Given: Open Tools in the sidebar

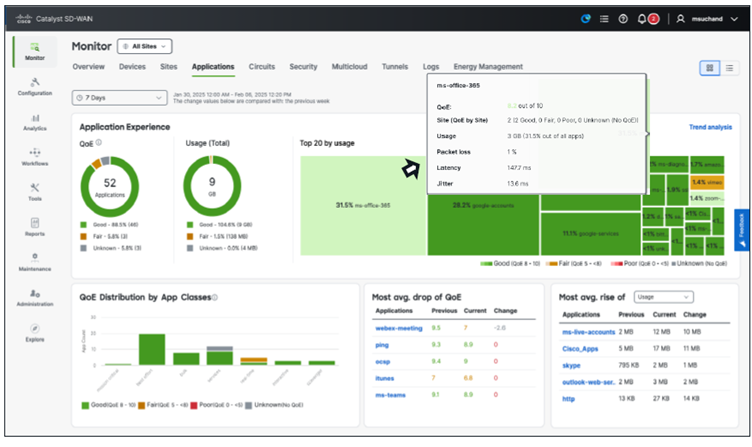Looking at the screenshot, I should [35, 192].
